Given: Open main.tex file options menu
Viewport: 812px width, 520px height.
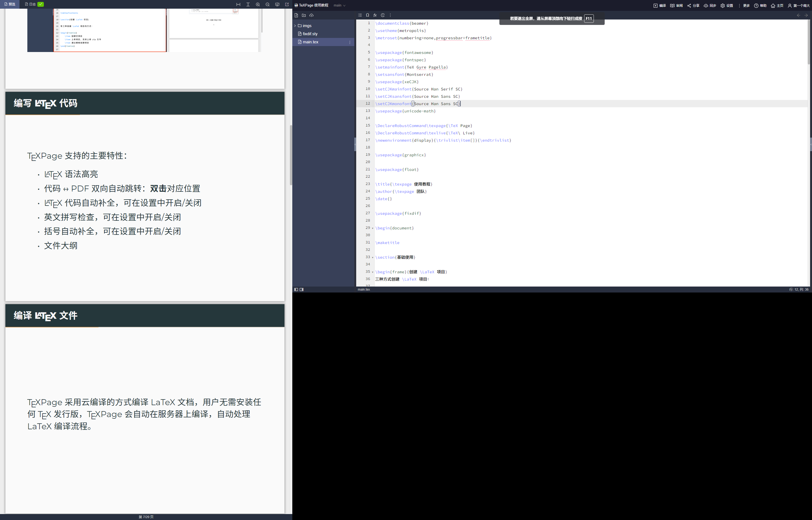Looking at the screenshot, I should coord(350,42).
